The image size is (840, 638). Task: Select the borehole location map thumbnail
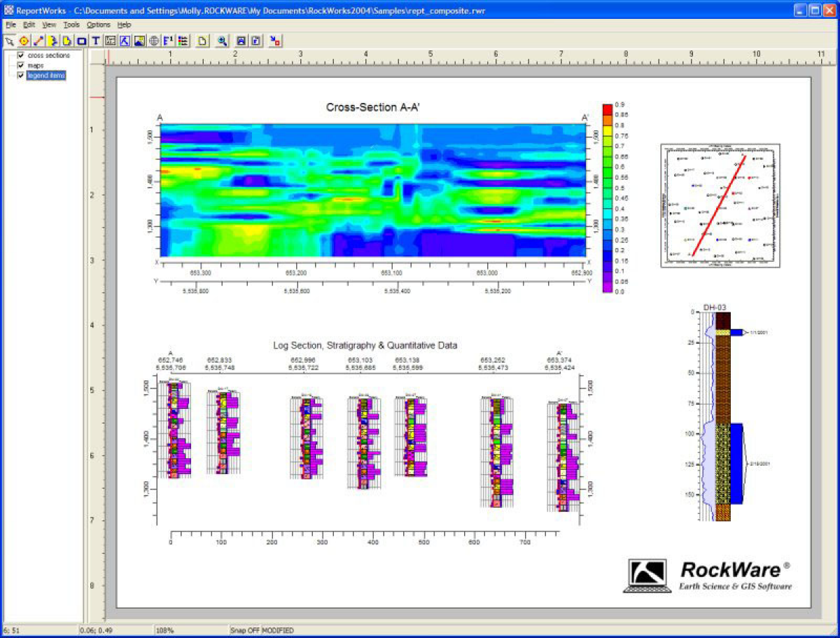click(720, 205)
